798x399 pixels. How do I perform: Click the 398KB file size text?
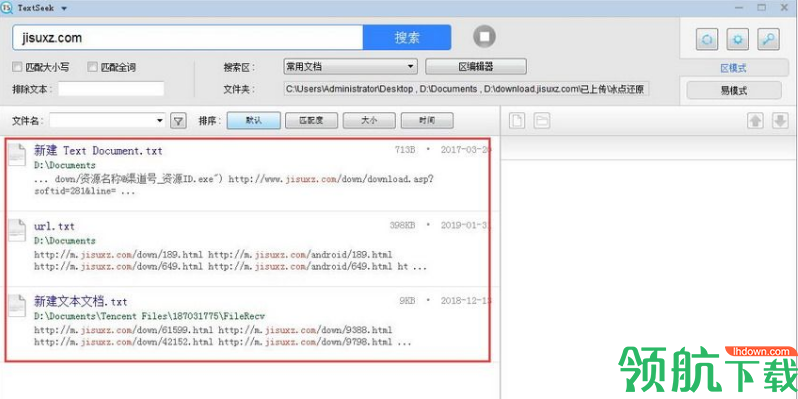pyautogui.click(x=403, y=225)
